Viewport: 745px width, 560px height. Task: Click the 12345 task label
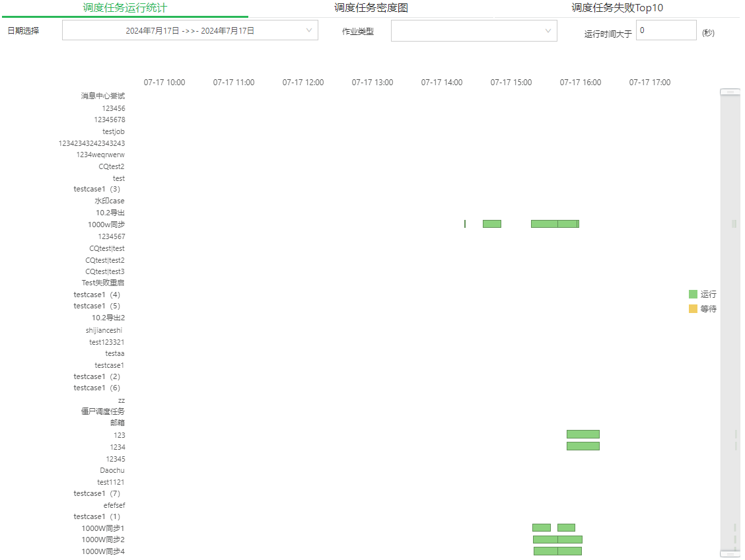116,459
